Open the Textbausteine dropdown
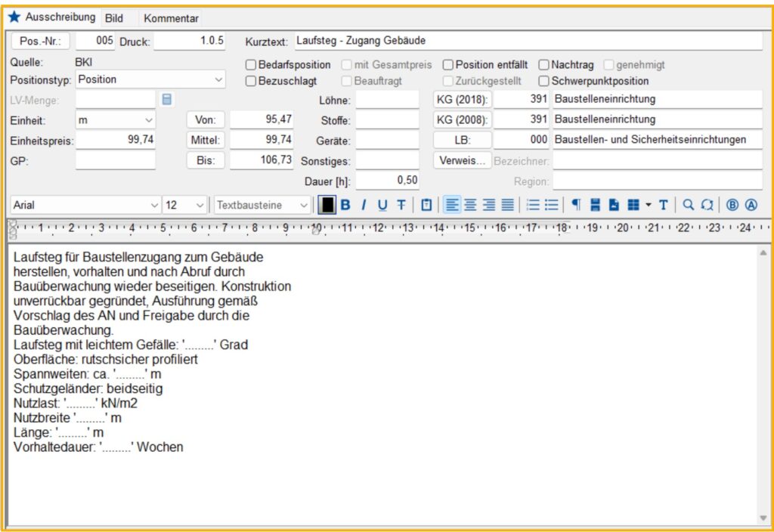Image resolution: width=774 pixels, height=532 pixels. tap(262, 205)
